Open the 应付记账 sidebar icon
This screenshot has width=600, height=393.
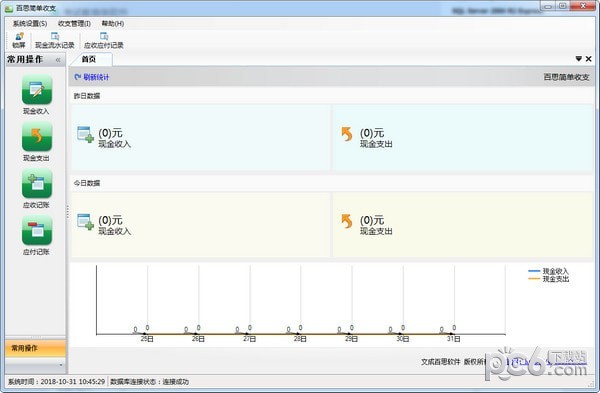tap(37, 230)
